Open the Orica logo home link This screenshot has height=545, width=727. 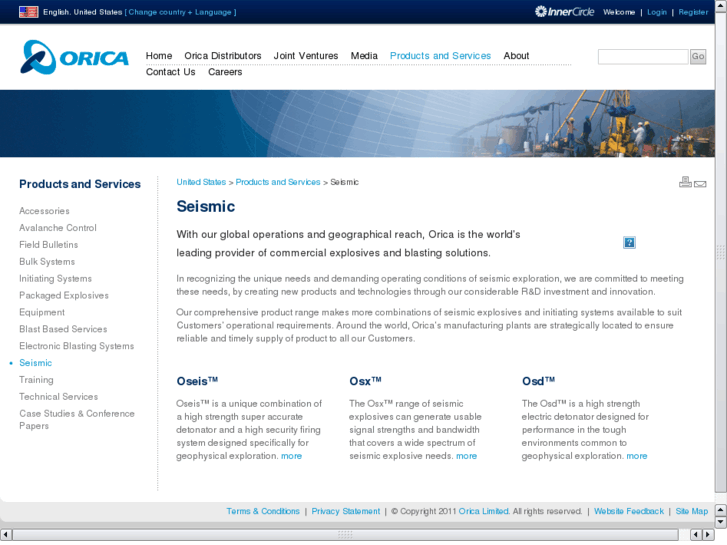point(75,57)
